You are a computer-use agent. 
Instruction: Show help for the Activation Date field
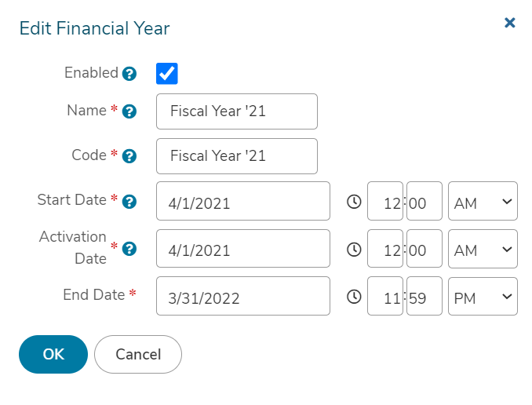129,249
